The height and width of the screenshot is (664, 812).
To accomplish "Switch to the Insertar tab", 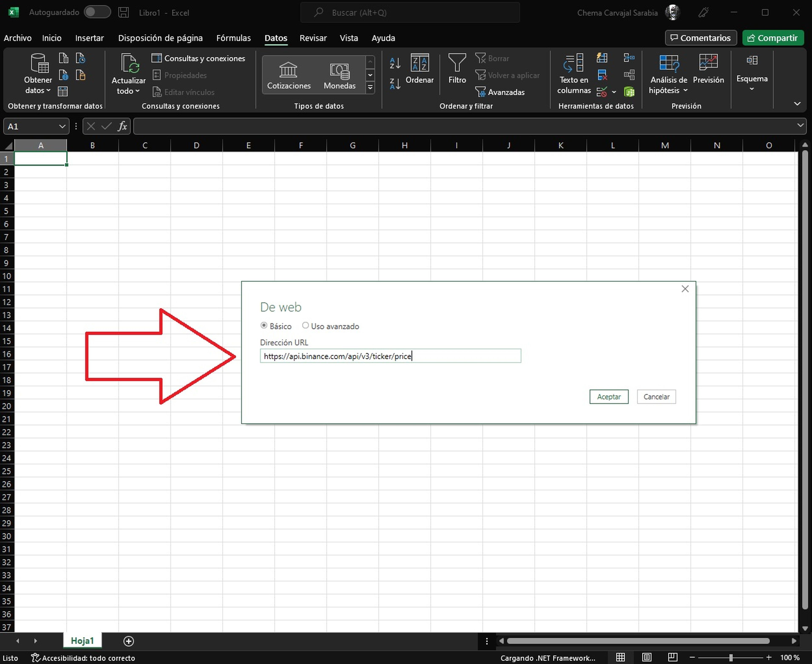I will (89, 38).
